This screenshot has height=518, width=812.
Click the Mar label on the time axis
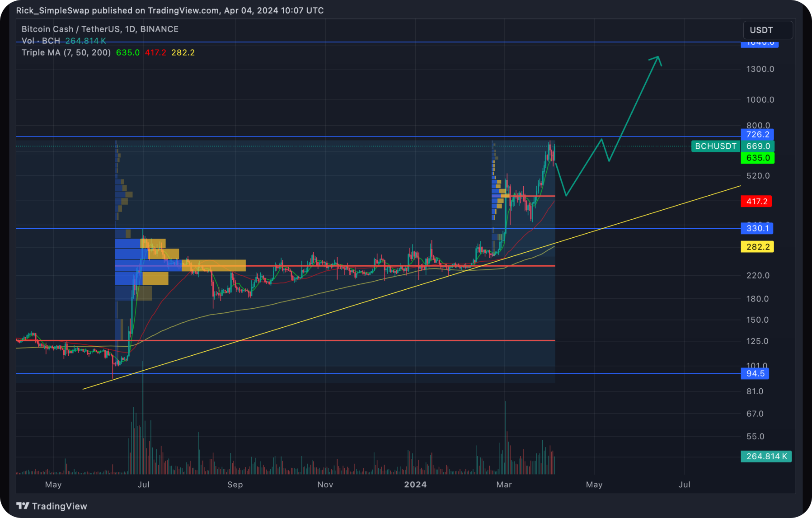pyautogui.click(x=505, y=484)
